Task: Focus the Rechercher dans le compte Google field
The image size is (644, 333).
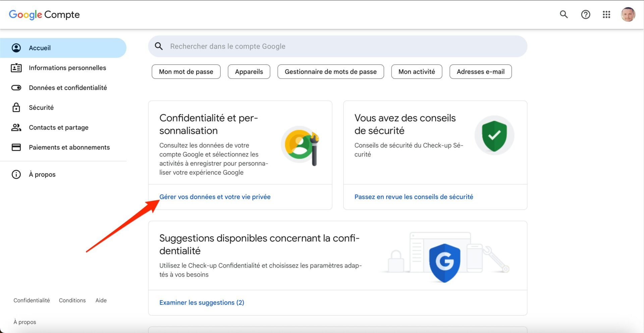Action: pos(338,46)
